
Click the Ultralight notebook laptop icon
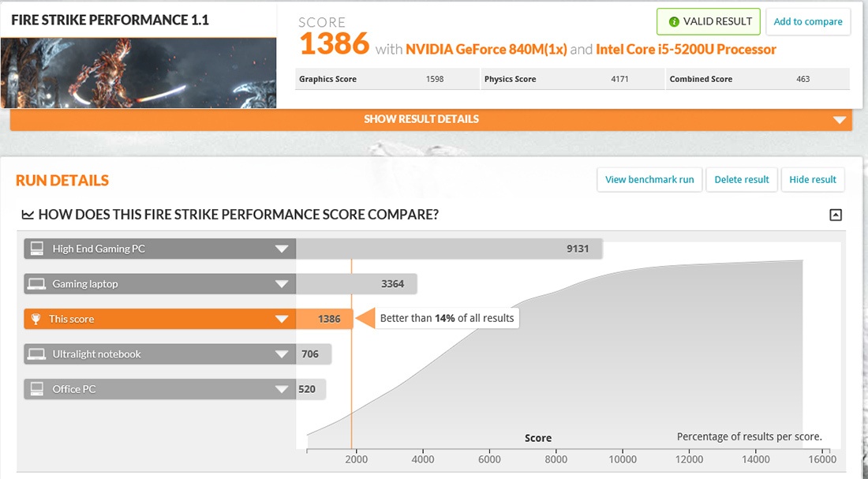tap(37, 354)
